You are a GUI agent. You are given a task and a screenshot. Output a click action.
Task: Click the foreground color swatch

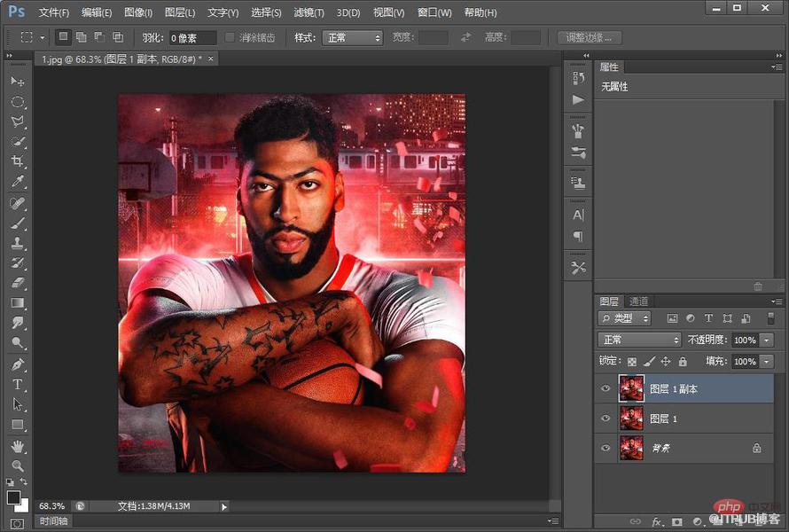click(x=13, y=497)
